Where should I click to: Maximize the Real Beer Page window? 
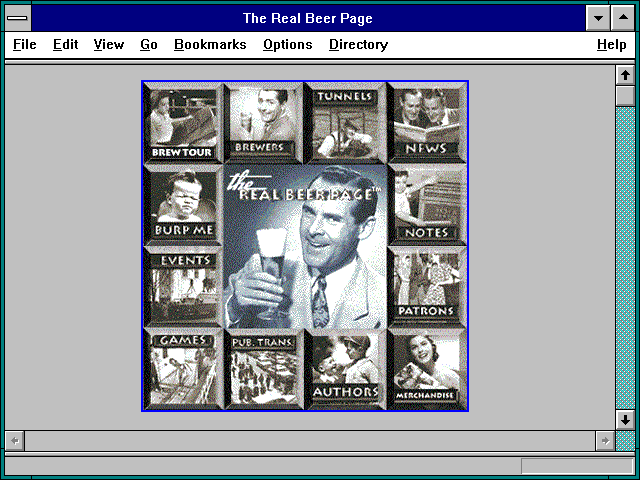623,18
